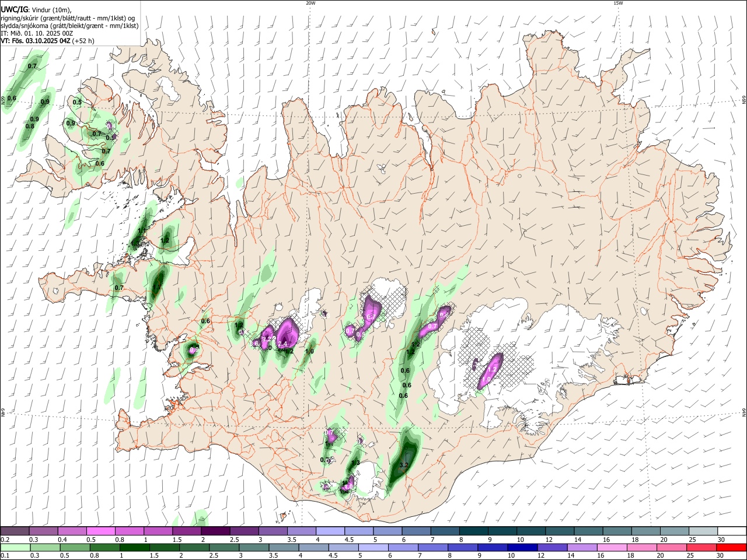The height and width of the screenshot is (560, 747).
Task: Select the initial time line 'IT: Mið. 01. 10. 2025 00Z'
Action: click(37, 33)
